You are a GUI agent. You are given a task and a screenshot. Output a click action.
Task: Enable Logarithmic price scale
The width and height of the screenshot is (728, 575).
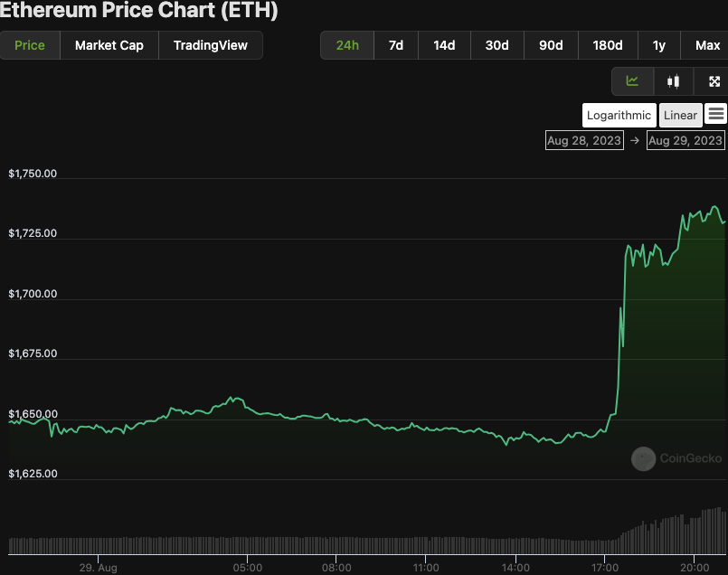pos(619,115)
